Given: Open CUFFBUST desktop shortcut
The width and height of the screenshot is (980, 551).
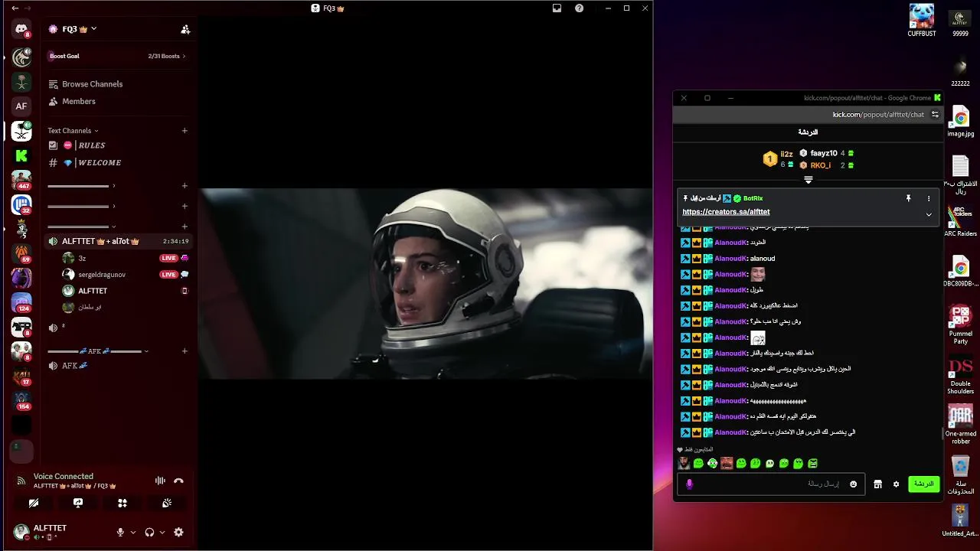Looking at the screenshot, I should 922,20.
